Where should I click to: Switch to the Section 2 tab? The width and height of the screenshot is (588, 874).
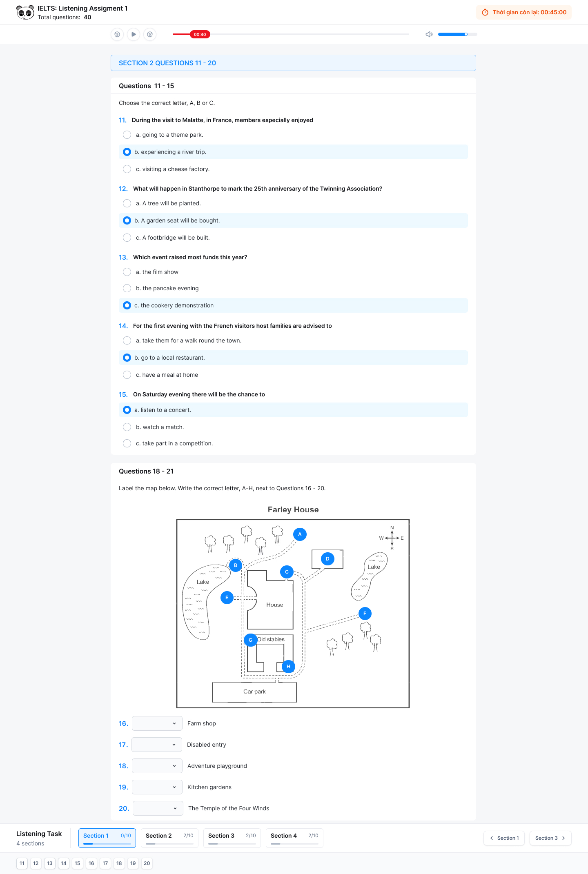[169, 838]
